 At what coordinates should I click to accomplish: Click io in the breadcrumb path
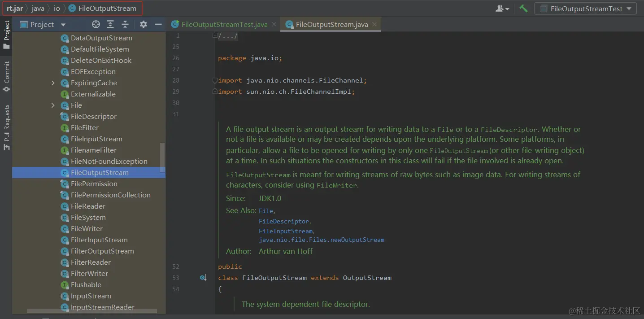click(x=57, y=8)
